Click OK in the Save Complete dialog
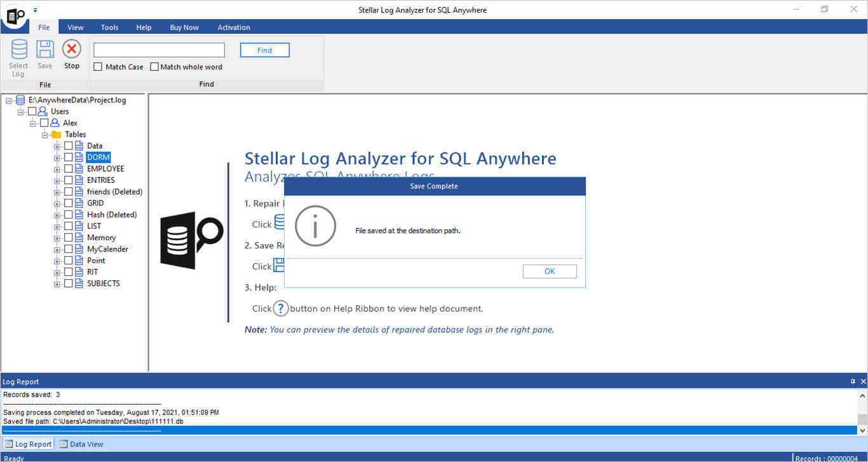This screenshot has width=868, height=462. [x=550, y=271]
